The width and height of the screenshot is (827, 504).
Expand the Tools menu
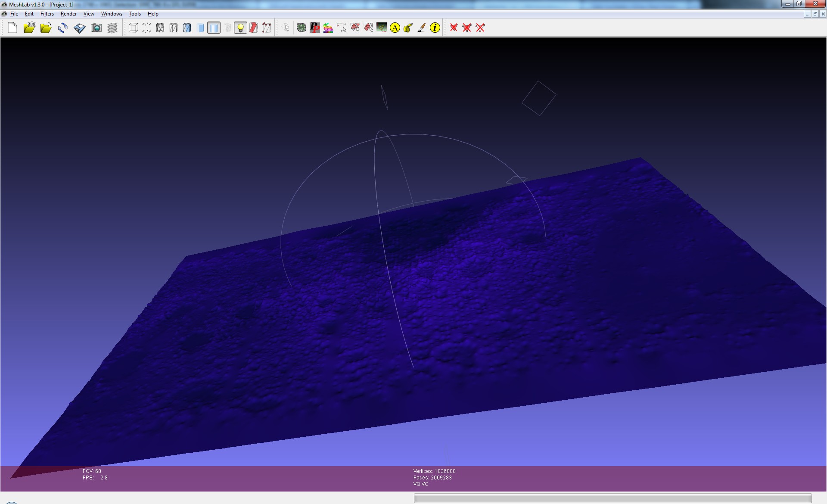pyautogui.click(x=135, y=14)
